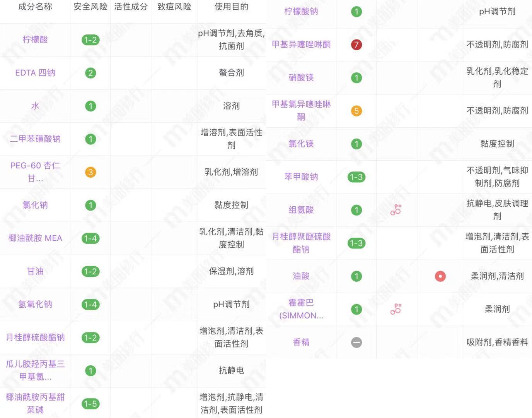Click the active ingredient icon for 组氨酸
Viewport: 532px width, 418px height.
(x=396, y=210)
